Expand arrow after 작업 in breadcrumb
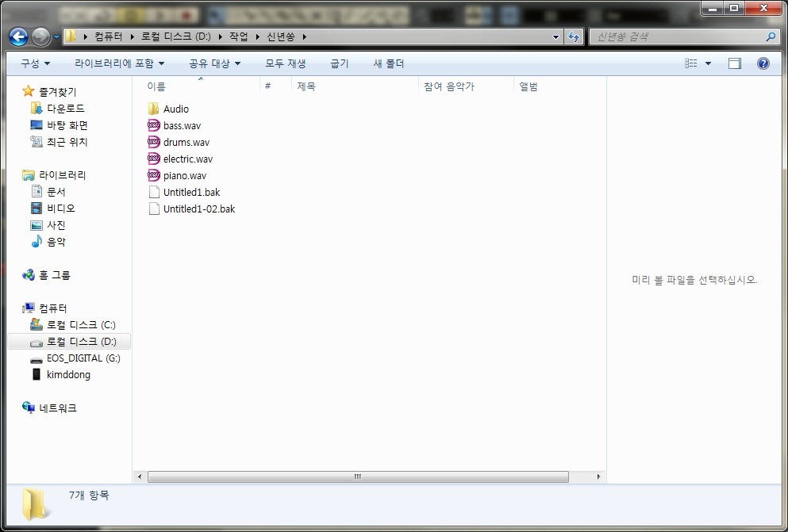Image resolution: width=788 pixels, height=532 pixels. pos(257,37)
